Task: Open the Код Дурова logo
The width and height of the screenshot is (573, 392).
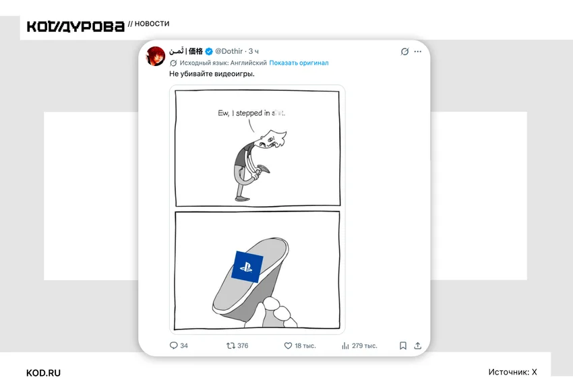Action: (x=76, y=27)
